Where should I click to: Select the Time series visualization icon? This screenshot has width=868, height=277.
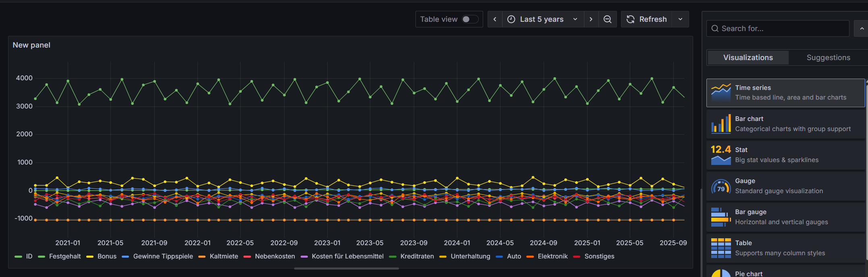(x=721, y=93)
